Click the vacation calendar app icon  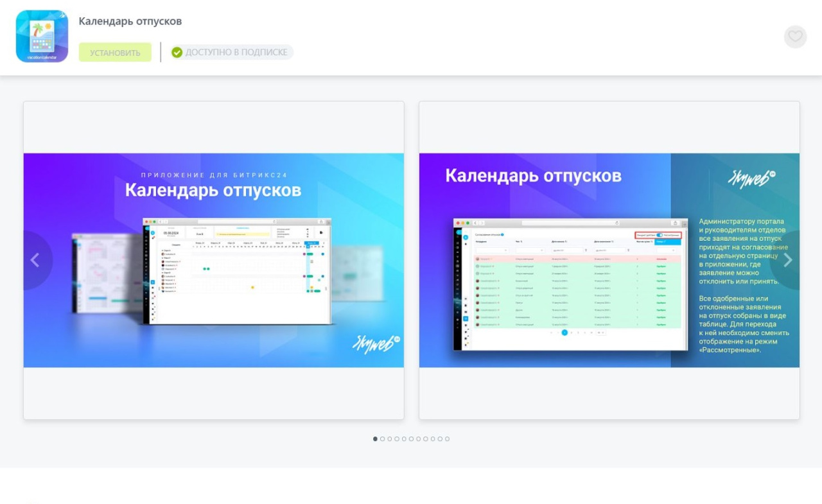42,36
